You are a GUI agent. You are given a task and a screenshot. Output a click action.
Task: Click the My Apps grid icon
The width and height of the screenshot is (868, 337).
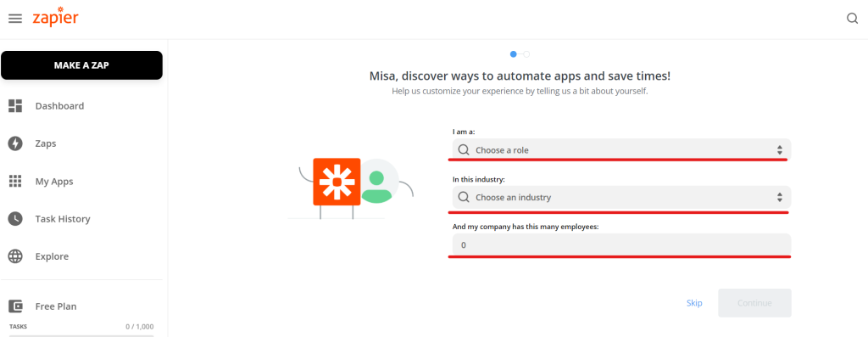point(15,182)
